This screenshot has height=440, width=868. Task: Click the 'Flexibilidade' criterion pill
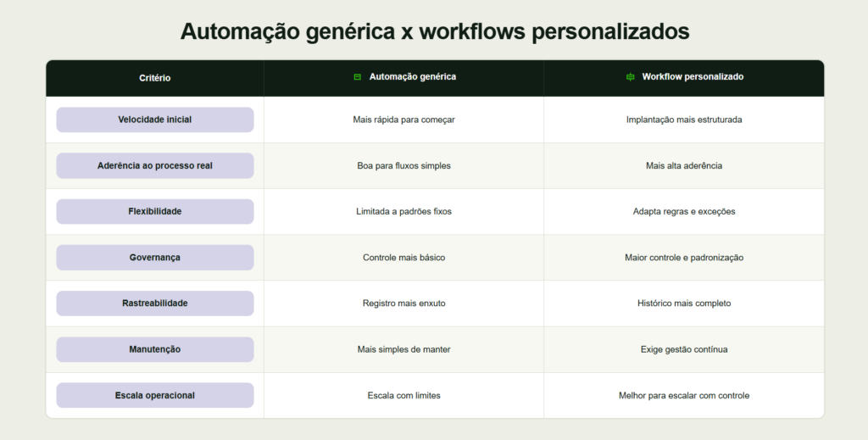point(155,211)
